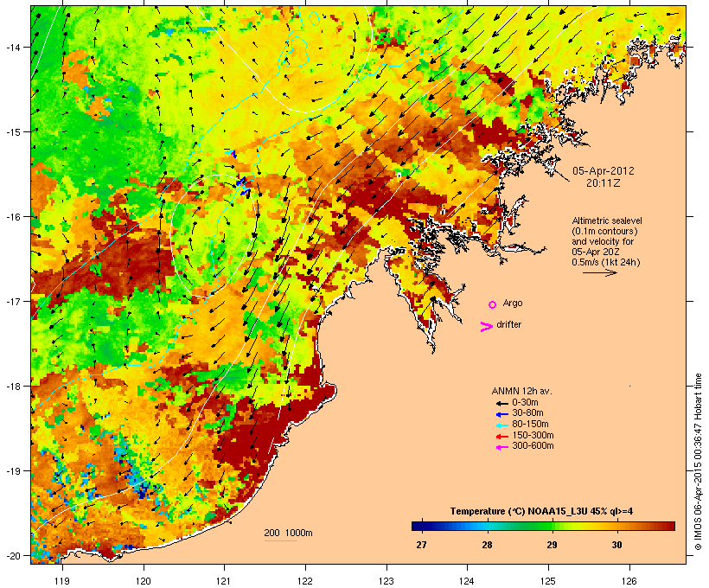Click the latitude axis label -18
The height and width of the screenshot is (588, 709).
tap(12, 387)
